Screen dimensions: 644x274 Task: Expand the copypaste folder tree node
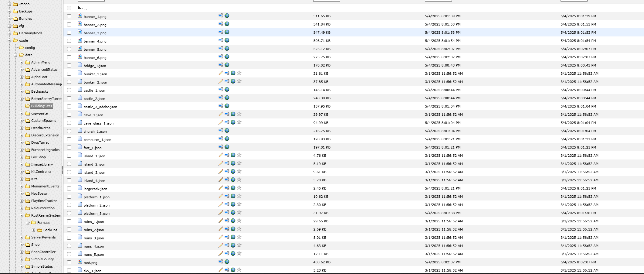[x=22, y=113]
